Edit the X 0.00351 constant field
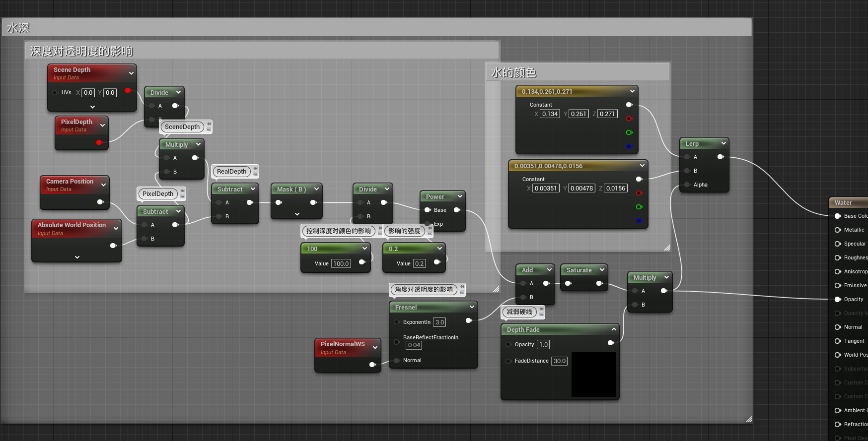Viewport: 868px width, 441px height. (546, 188)
